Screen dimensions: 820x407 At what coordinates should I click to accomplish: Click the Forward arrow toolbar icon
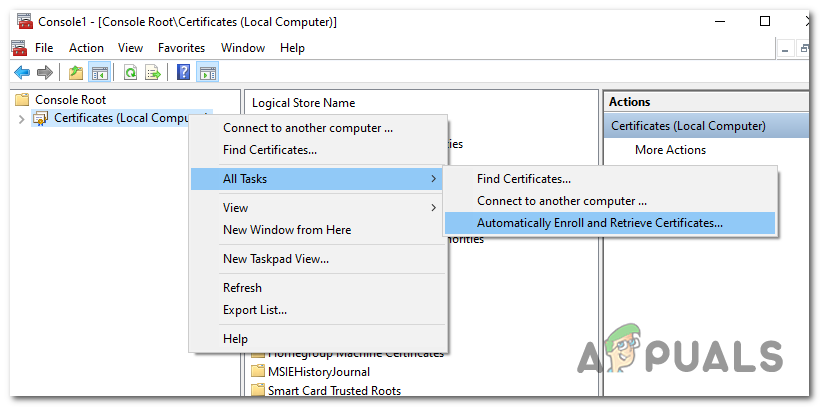[x=45, y=72]
